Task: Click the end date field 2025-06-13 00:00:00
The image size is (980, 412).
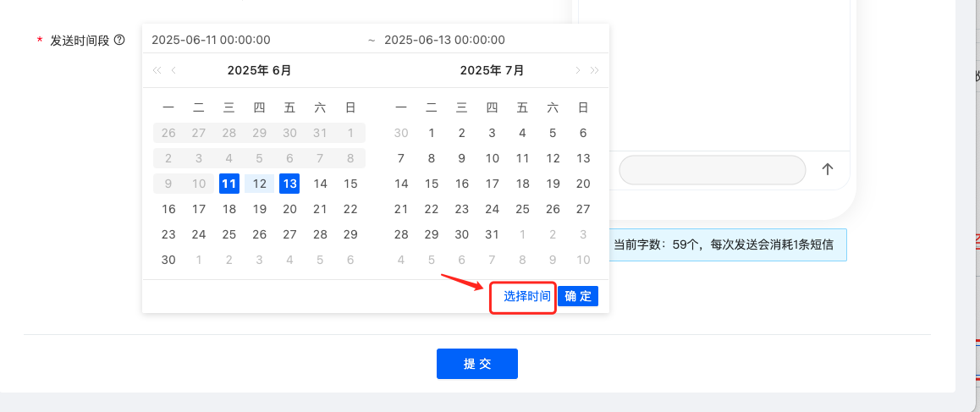Action: tap(444, 40)
